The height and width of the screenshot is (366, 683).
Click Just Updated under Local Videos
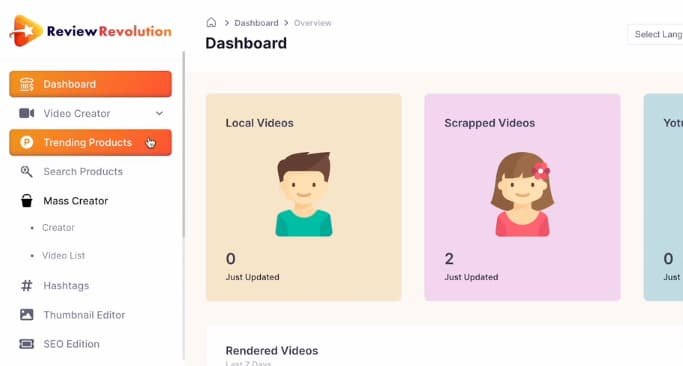(253, 277)
